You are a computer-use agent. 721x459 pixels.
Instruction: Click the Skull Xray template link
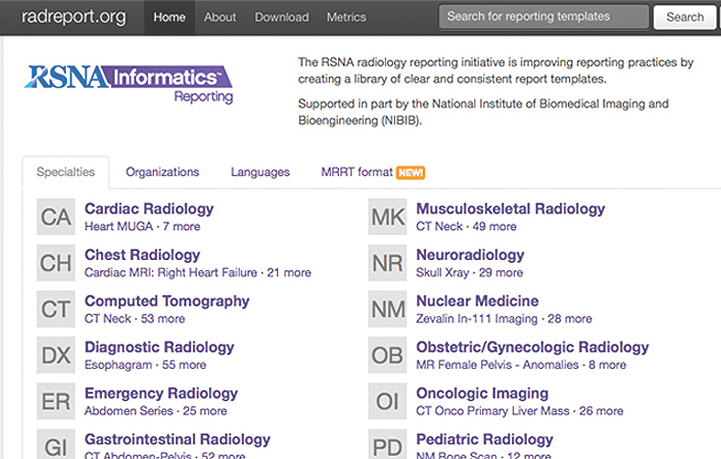point(442,272)
